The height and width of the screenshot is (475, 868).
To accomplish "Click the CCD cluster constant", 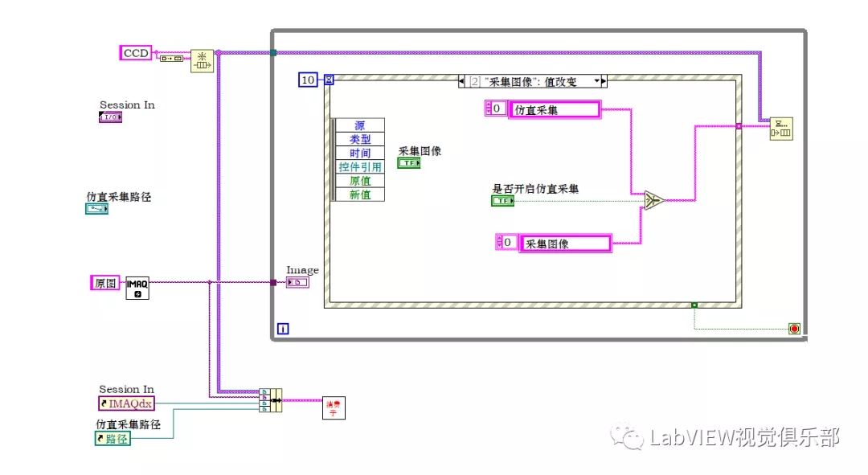I will pyautogui.click(x=136, y=53).
